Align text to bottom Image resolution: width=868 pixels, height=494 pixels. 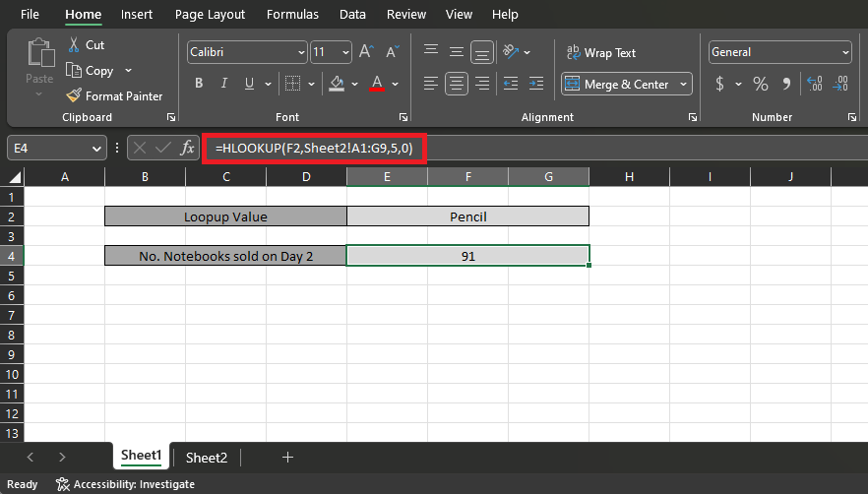tap(482, 52)
